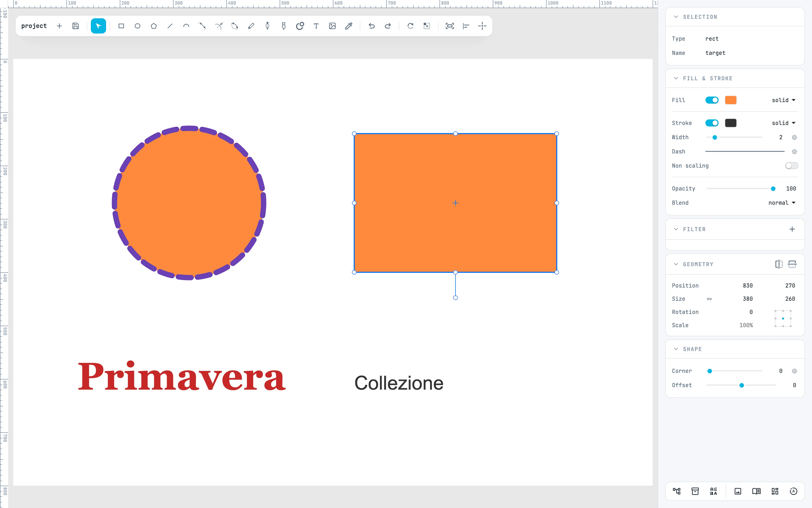The image size is (812, 508).
Task: Click the Redo icon
Action: click(x=388, y=26)
